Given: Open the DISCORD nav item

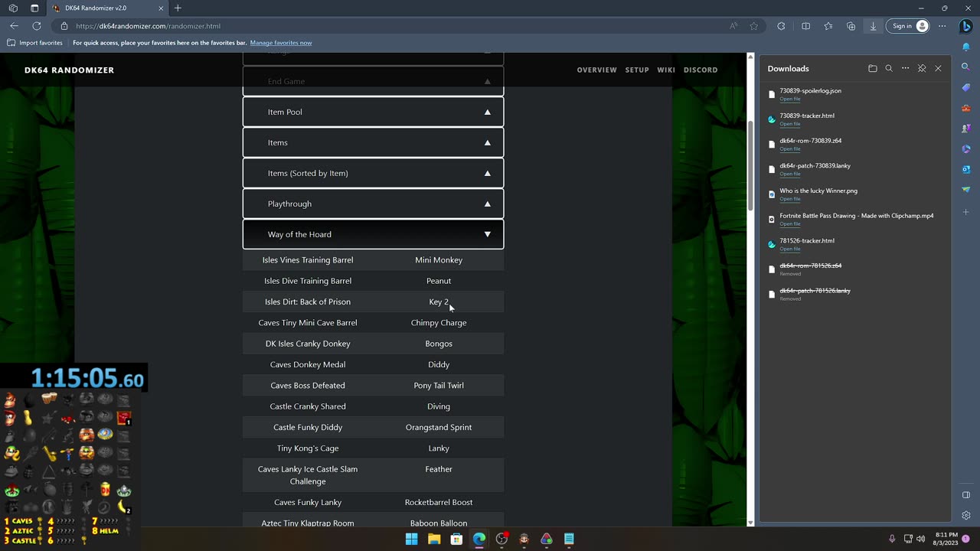Looking at the screenshot, I should click(x=701, y=70).
